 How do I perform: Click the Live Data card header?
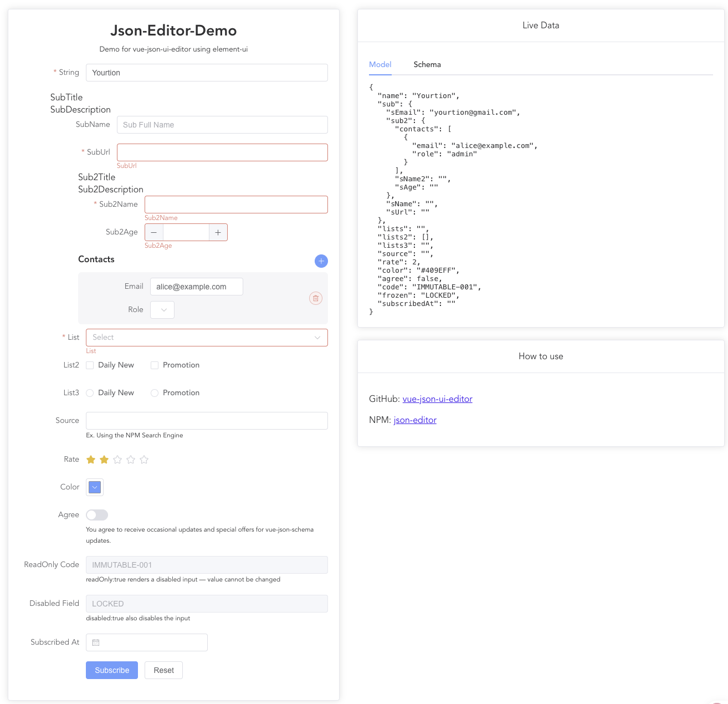point(541,25)
